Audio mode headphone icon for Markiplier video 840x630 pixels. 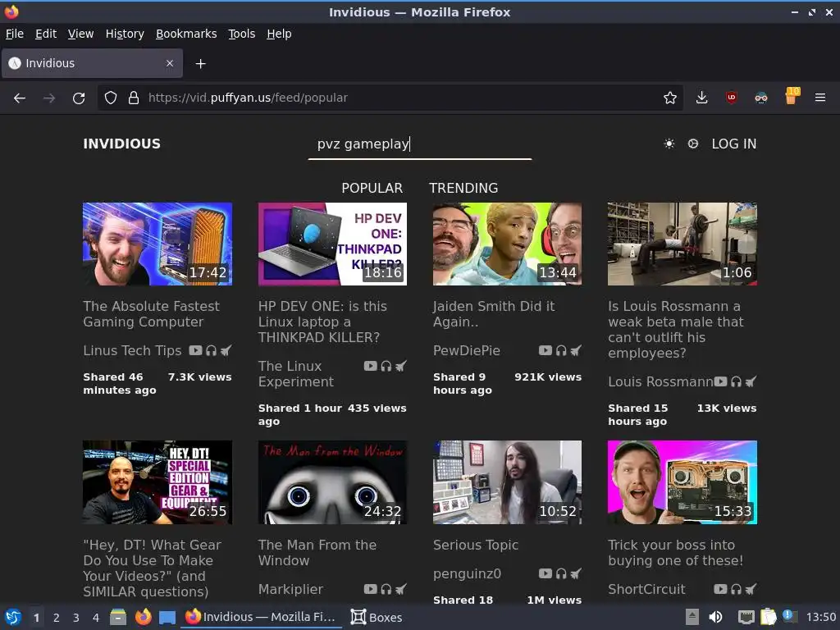(386, 589)
